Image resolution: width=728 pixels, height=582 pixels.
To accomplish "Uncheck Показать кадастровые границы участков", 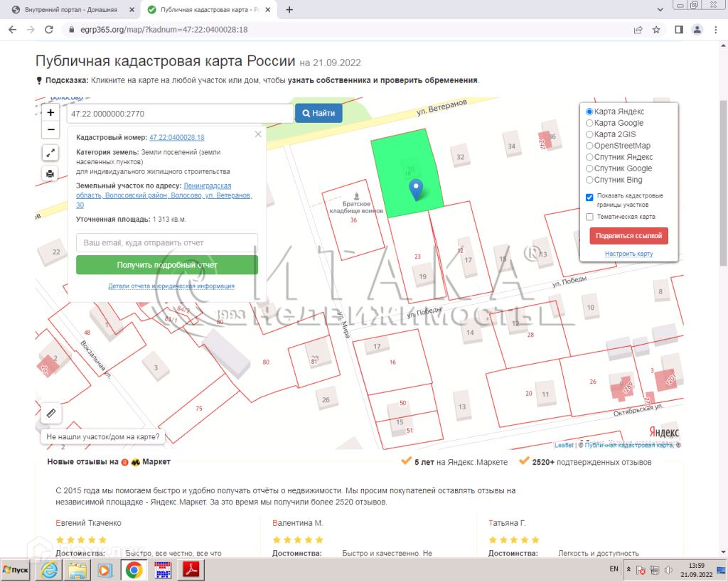I will (589, 198).
